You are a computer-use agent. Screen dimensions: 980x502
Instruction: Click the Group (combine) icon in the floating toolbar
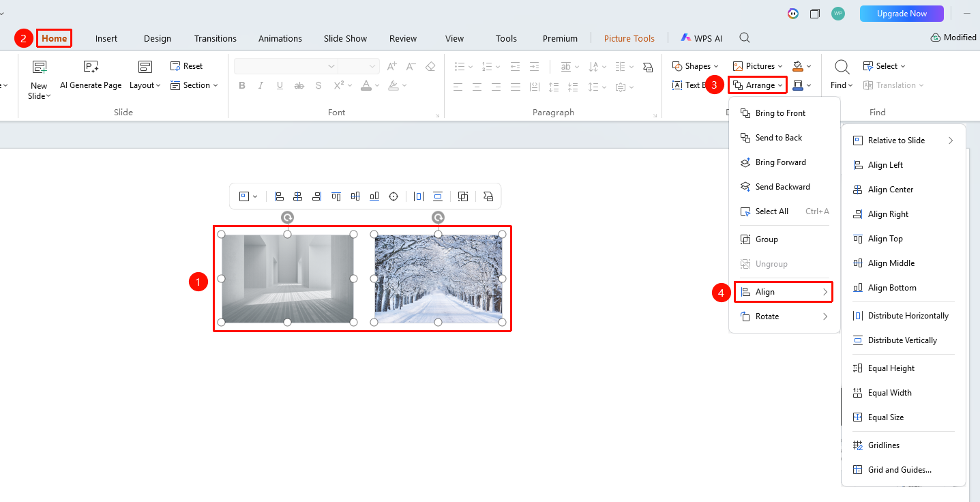[463, 196]
